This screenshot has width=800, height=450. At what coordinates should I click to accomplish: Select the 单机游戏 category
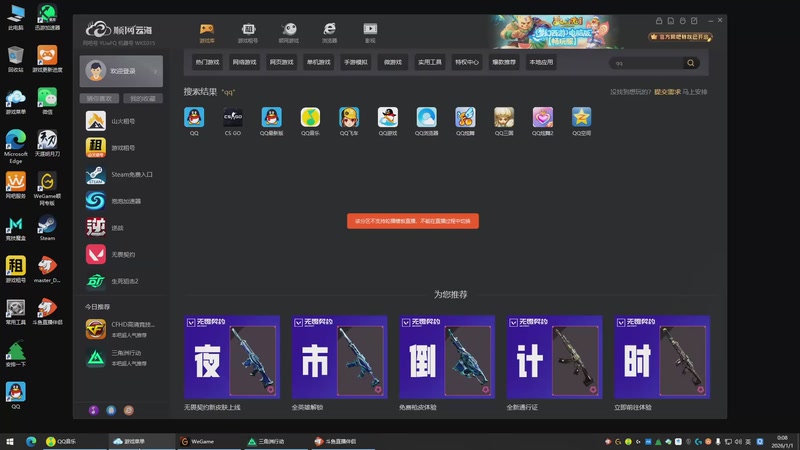point(319,62)
